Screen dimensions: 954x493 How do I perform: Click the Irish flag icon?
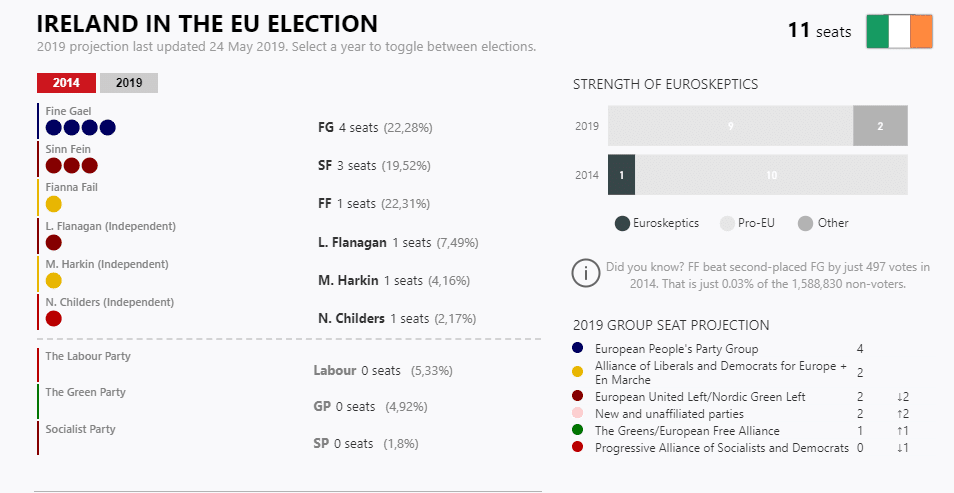899,31
